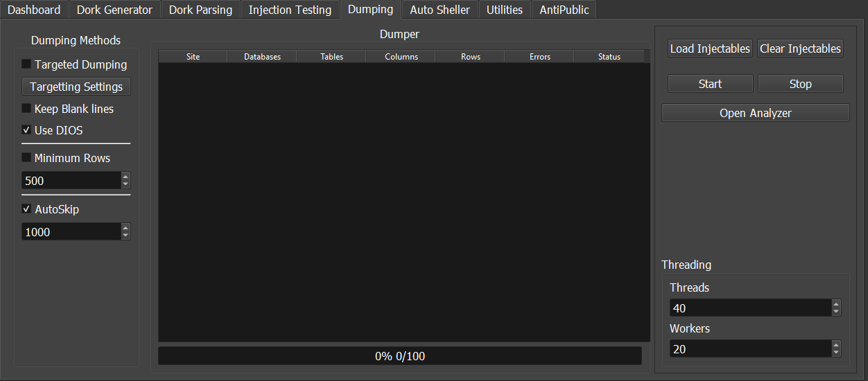Image resolution: width=868 pixels, height=381 pixels.
Task: Click the Clear Injectables button
Action: click(x=800, y=48)
